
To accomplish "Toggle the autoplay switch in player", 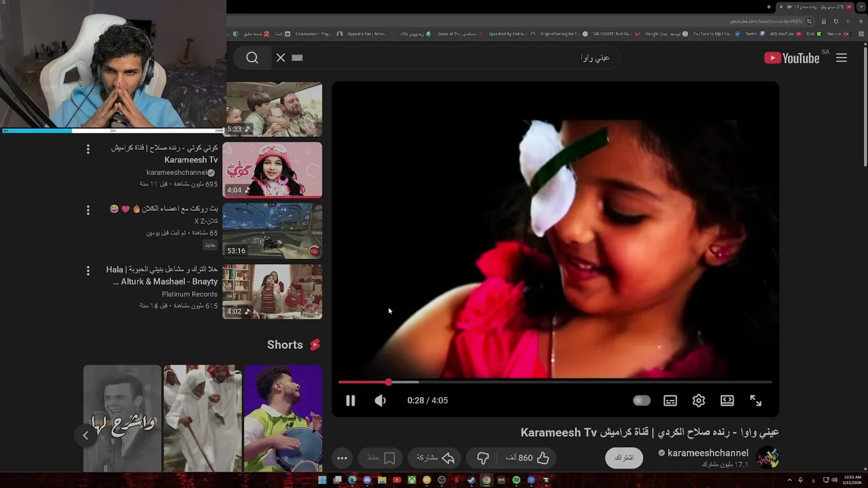I will [x=642, y=401].
